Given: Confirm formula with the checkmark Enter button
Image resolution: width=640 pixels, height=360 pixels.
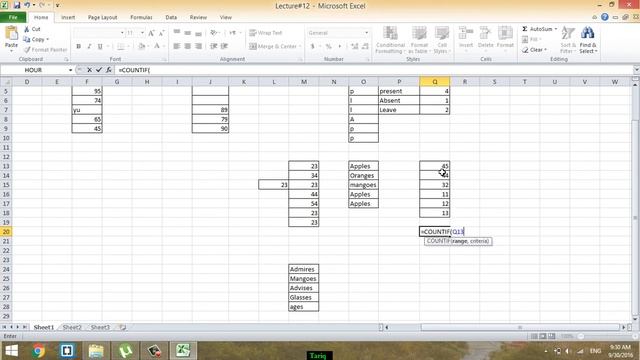Looking at the screenshot, I should (x=99, y=70).
